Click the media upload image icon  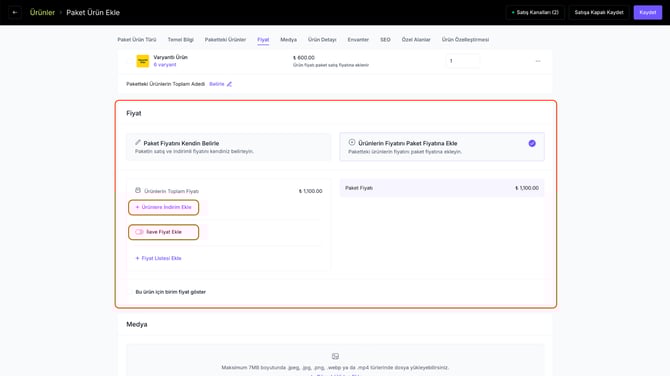[x=335, y=356]
